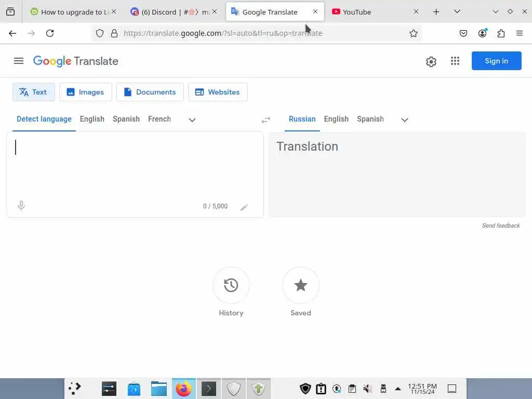Close the Google Translate tab
The height and width of the screenshot is (399, 532).
coord(315,11)
